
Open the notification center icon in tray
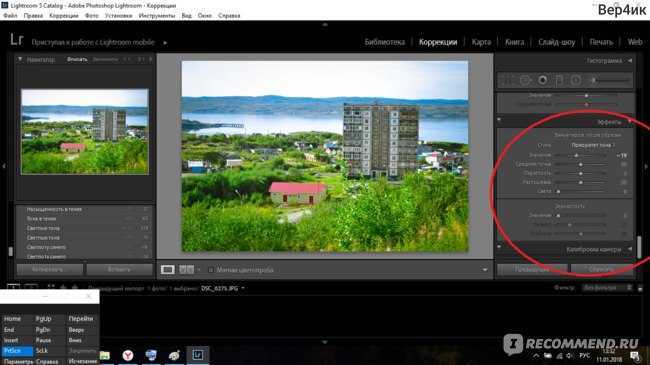635,356
